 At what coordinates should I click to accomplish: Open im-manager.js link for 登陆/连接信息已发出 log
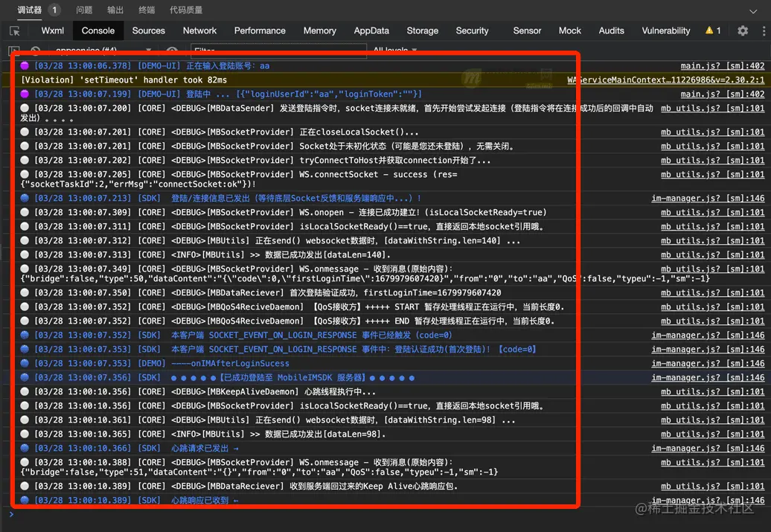(x=708, y=198)
